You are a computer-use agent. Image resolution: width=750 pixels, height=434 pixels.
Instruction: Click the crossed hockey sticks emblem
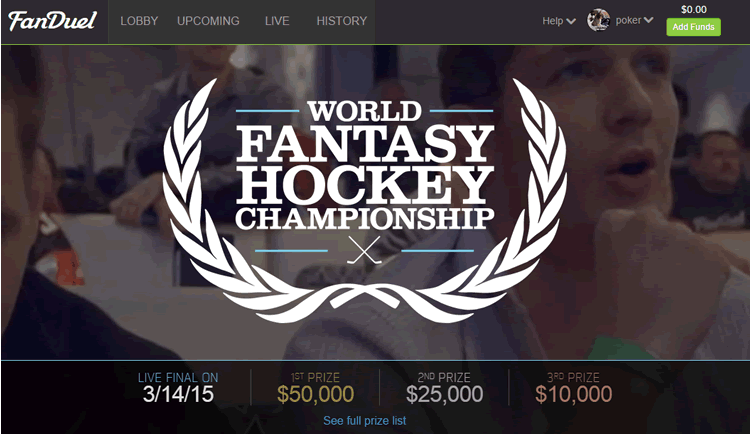[364, 250]
